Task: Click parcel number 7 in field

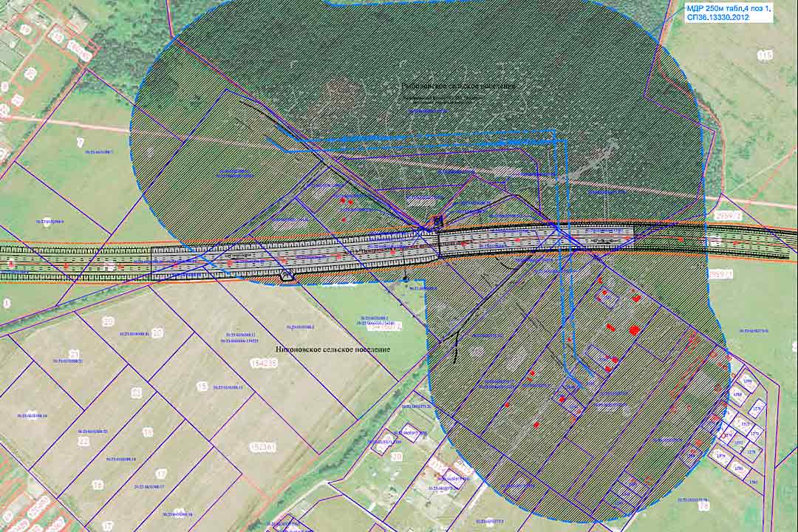Action: 80,142
